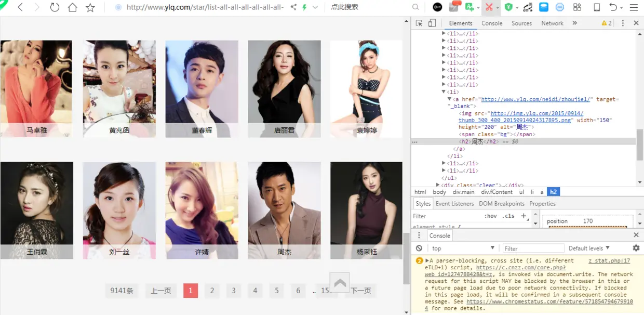Select div.fContent in the breadcrumb
The width and height of the screenshot is (644, 315).
[497, 192]
